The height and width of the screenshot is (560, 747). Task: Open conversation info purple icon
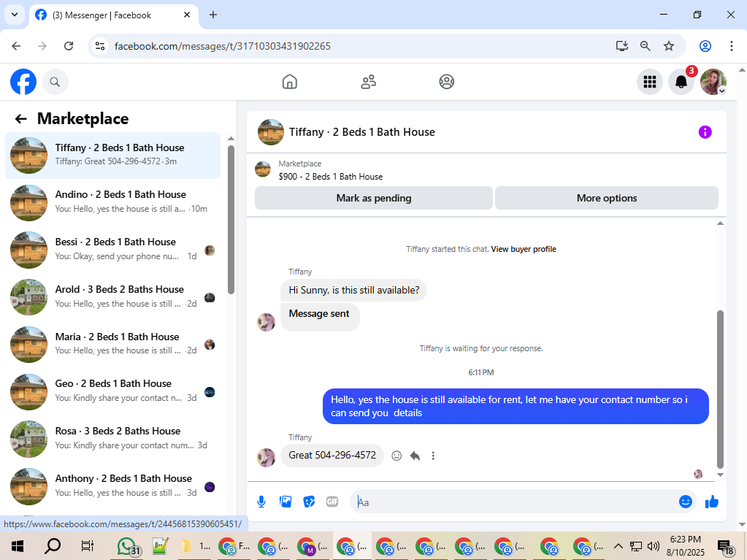705,132
